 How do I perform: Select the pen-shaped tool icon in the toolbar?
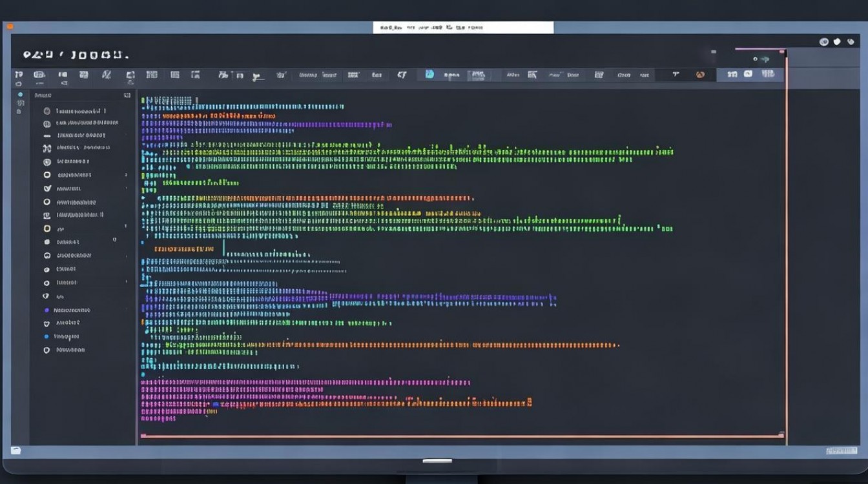256,76
